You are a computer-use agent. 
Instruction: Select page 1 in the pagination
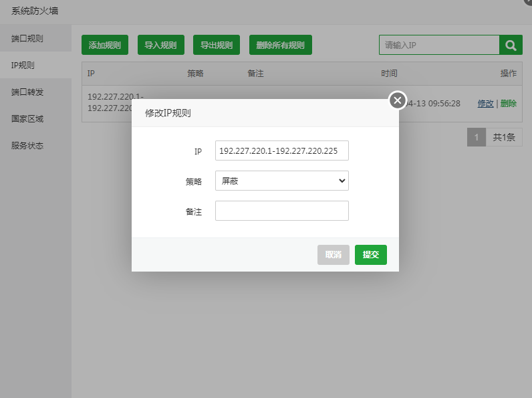tap(476, 137)
